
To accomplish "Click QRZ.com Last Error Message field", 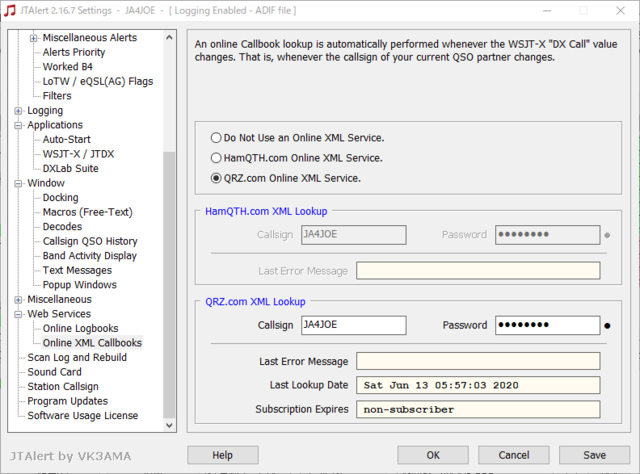I will tap(478, 361).
